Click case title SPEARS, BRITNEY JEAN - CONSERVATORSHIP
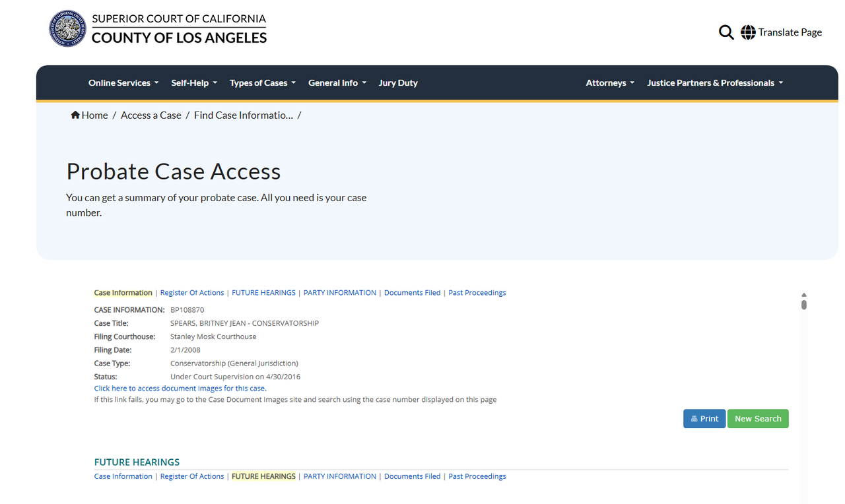This screenshot has width=845, height=504. 244,323
